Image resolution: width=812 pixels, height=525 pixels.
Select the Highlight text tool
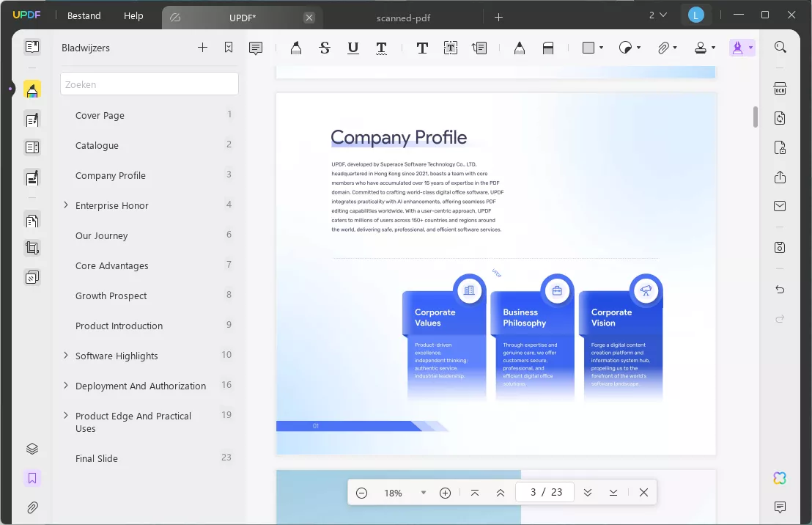coord(295,48)
